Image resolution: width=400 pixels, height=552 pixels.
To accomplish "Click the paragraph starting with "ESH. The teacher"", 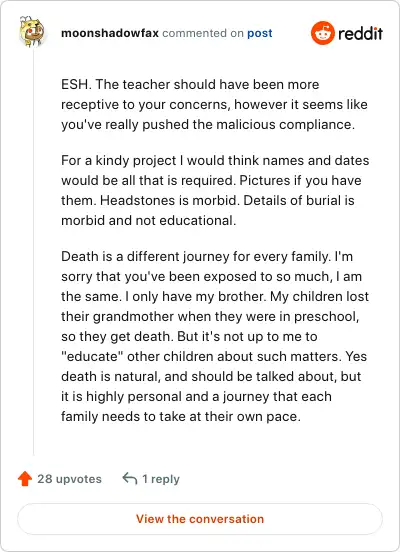I will tap(214, 105).
